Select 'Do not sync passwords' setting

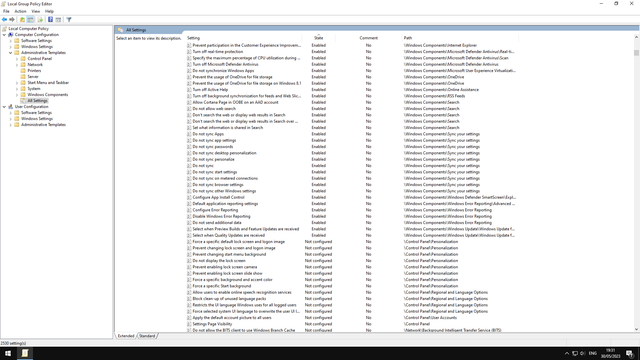click(x=213, y=147)
